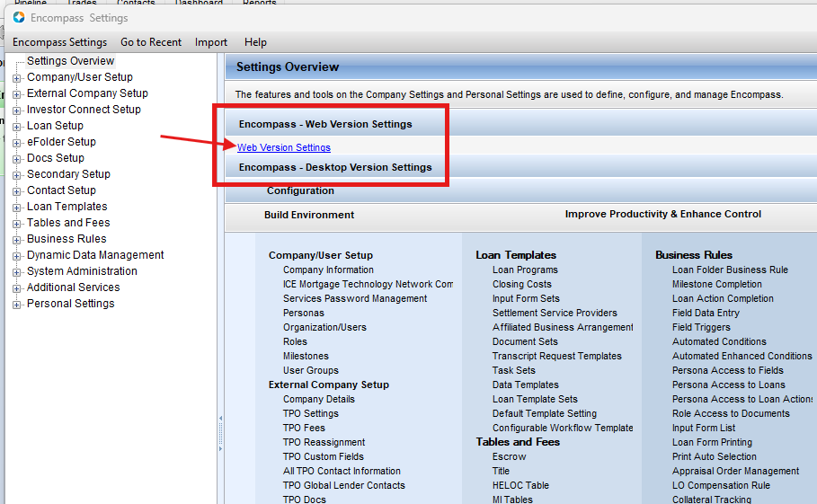Expand the eFolder Setup tree node
Screen dimensions: 817x504
point(17,143)
